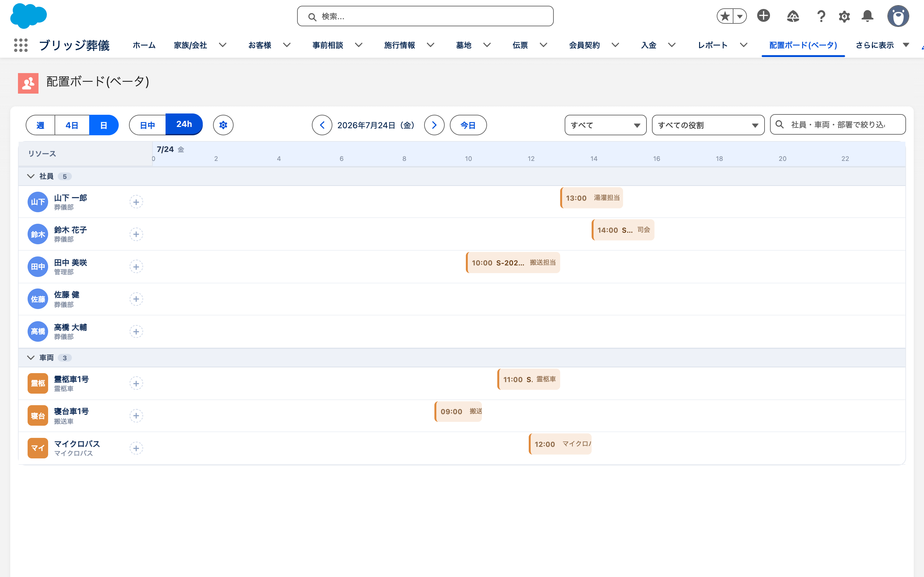
Task: Open the 施行情報 navigation tab
Action: (399, 45)
